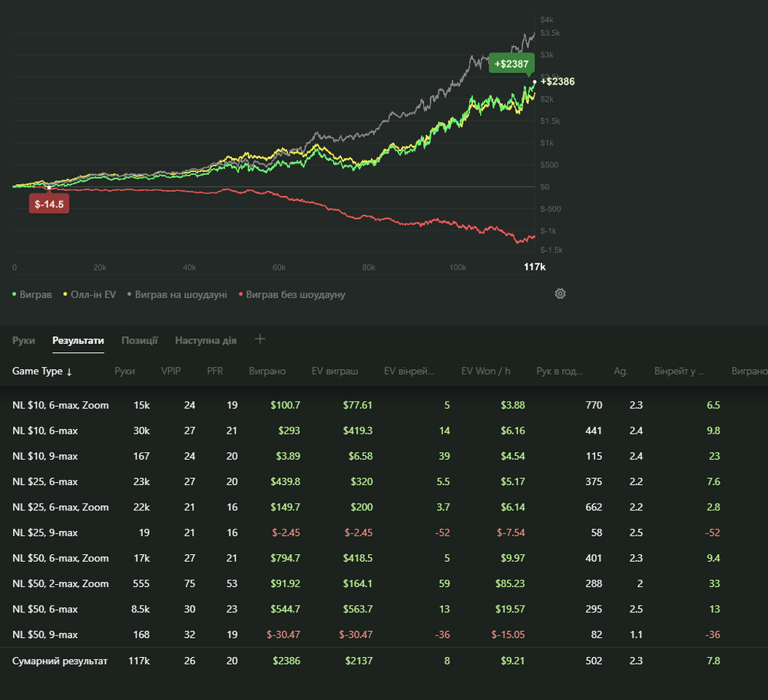Viewport: 768px width, 700px height.
Task: Select the NL $10, 6-max, Zoom row
Action: (61, 405)
